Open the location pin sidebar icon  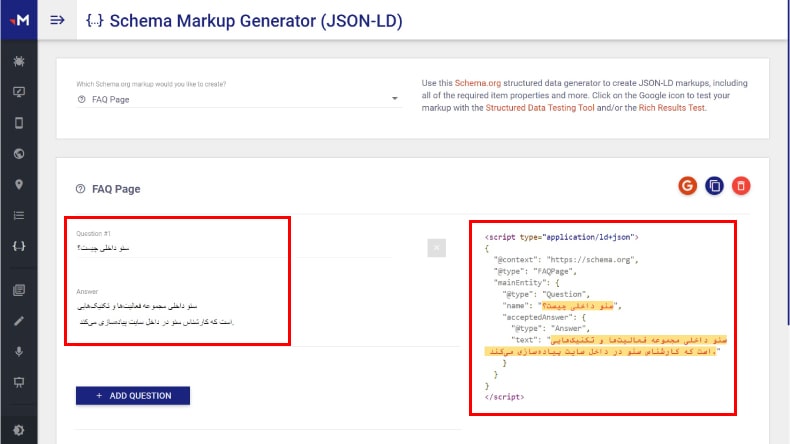click(19, 184)
